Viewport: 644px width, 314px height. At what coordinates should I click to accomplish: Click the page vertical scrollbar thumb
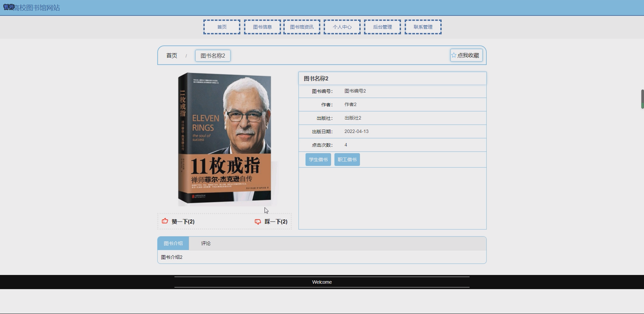[642, 99]
